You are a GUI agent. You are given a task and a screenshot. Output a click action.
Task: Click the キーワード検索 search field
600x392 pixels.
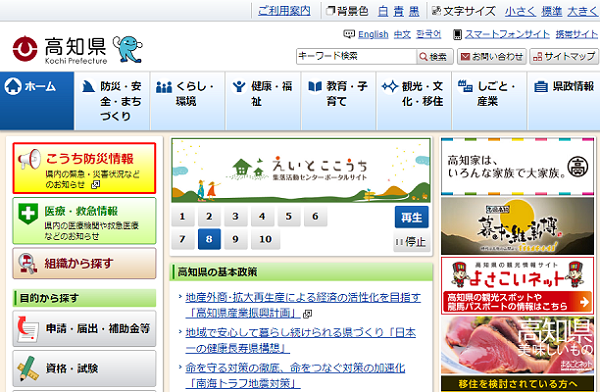[356, 56]
